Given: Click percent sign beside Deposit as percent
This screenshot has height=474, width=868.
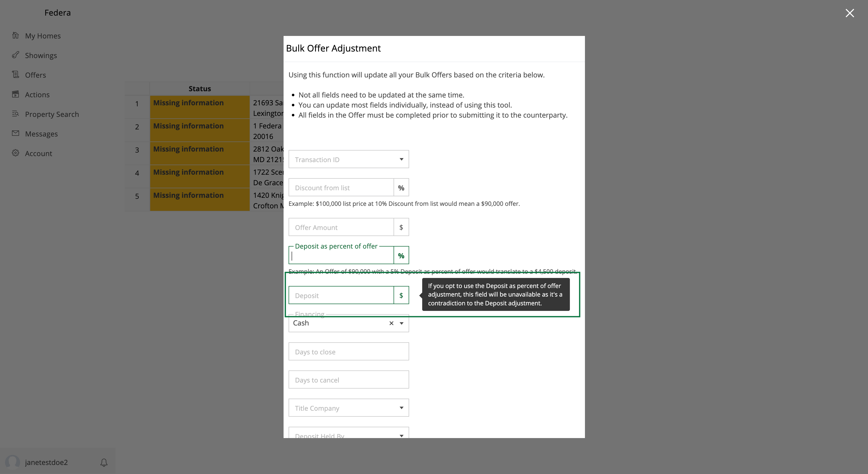Looking at the screenshot, I should pyautogui.click(x=401, y=256).
